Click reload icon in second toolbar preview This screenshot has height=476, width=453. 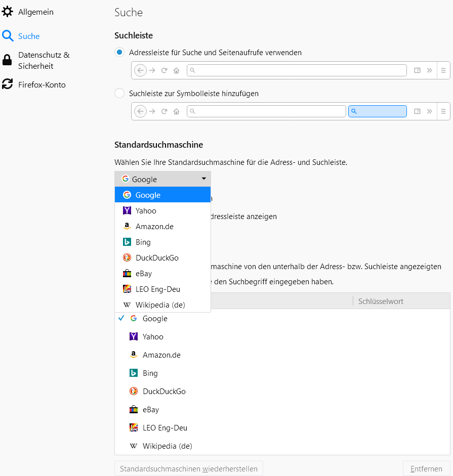(x=164, y=111)
